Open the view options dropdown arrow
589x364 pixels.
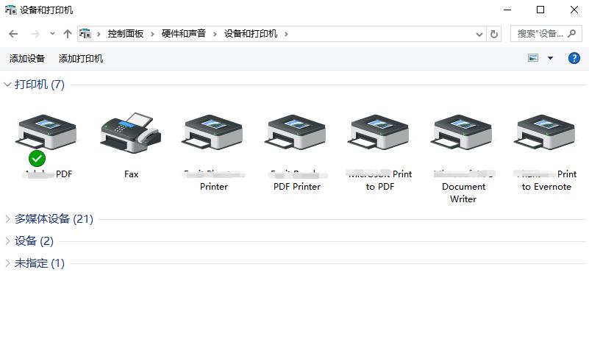click(x=550, y=58)
